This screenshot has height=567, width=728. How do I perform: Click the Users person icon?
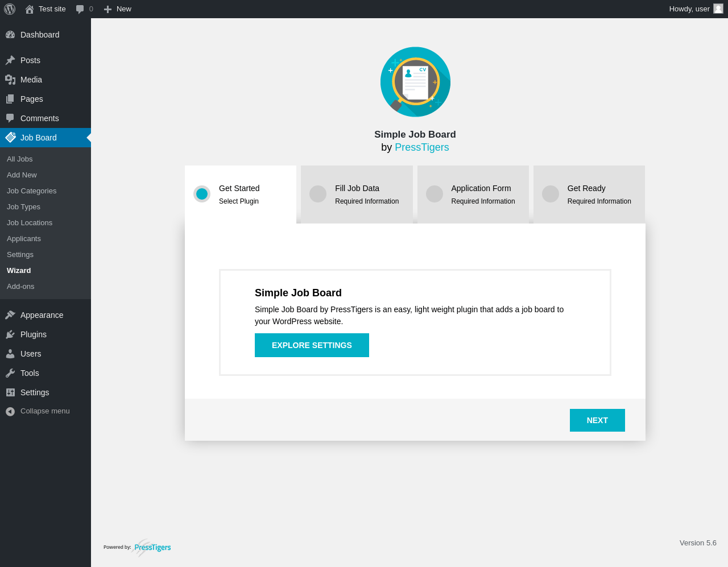tap(10, 354)
